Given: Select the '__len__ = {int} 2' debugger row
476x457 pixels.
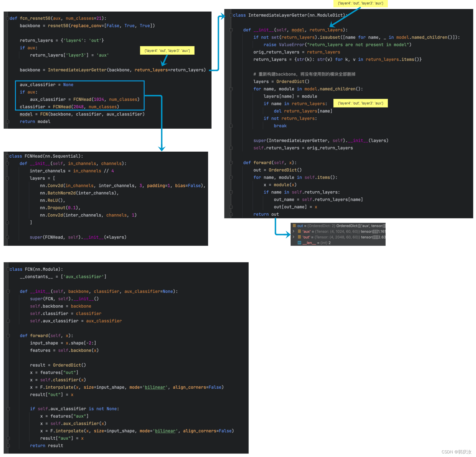Looking at the screenshot, I should (x=316, y=243).
